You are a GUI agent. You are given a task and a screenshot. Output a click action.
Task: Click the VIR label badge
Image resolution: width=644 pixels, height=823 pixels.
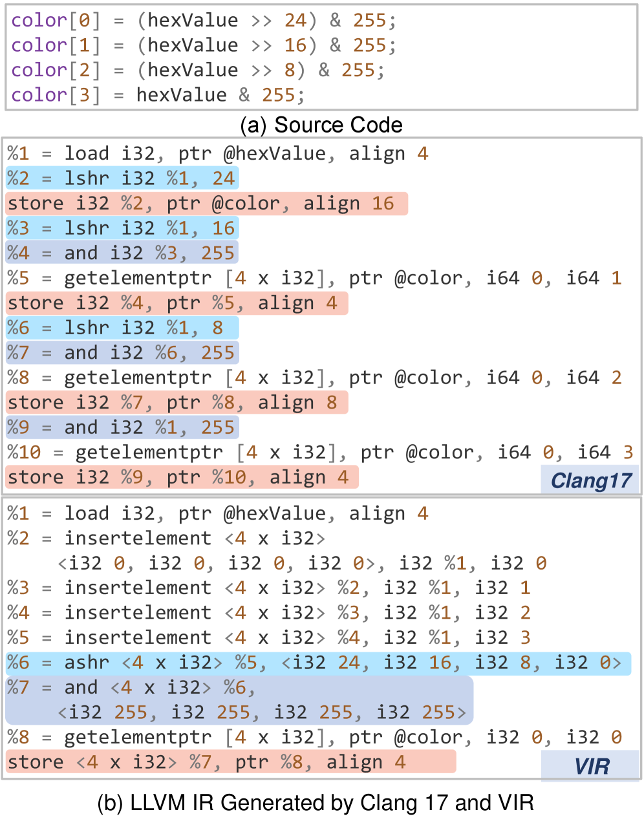(x=590, y=766)
